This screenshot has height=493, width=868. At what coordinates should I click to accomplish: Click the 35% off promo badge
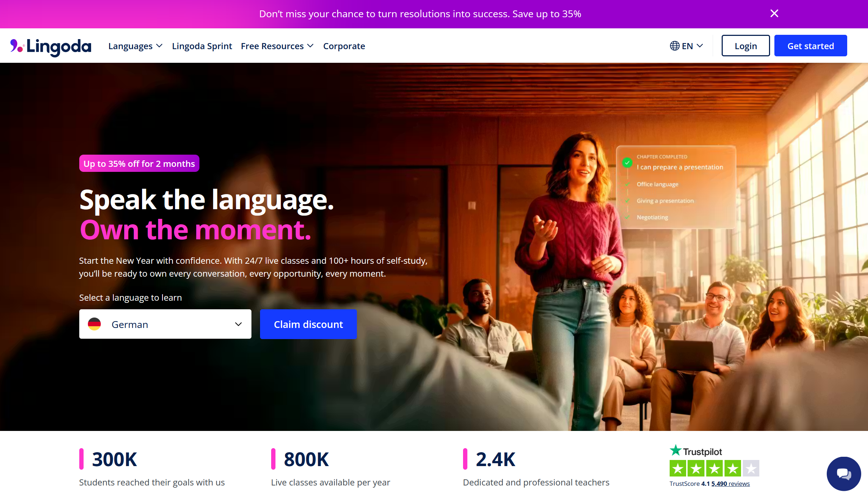pos(139,163)
